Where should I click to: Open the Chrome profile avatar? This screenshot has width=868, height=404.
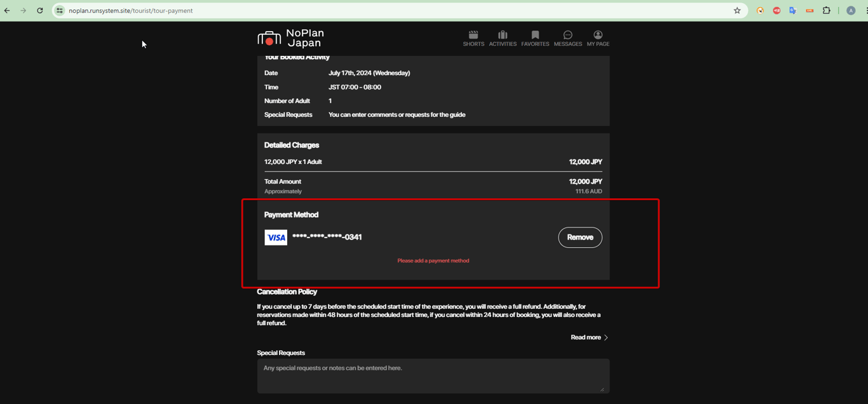[x=851, y=11]
